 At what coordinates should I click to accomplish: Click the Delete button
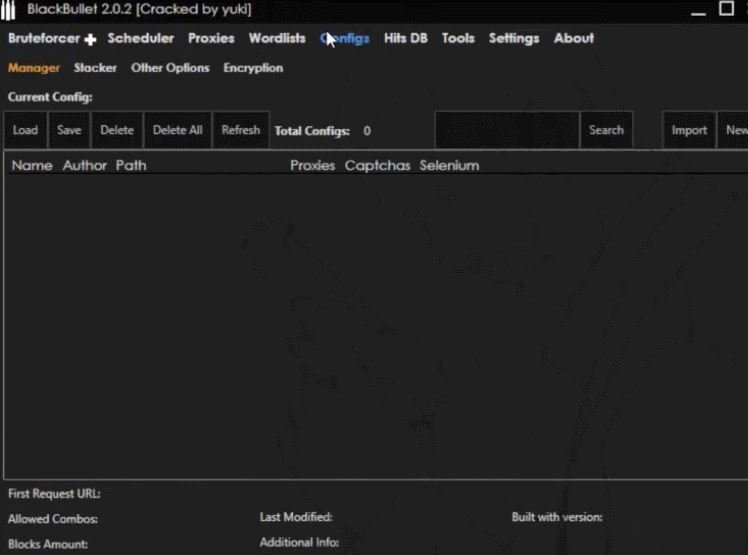pyautogui.click(x=117, y=130)
